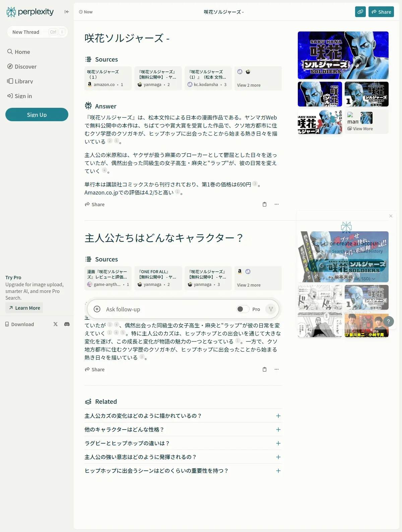Start a New Thread

pos(37,32)
